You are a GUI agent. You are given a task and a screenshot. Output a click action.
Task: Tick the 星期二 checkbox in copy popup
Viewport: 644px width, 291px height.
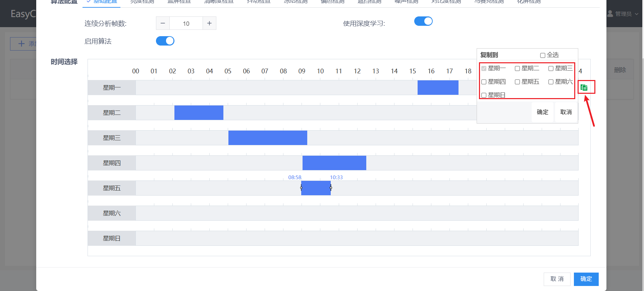[x=517, y=69]
